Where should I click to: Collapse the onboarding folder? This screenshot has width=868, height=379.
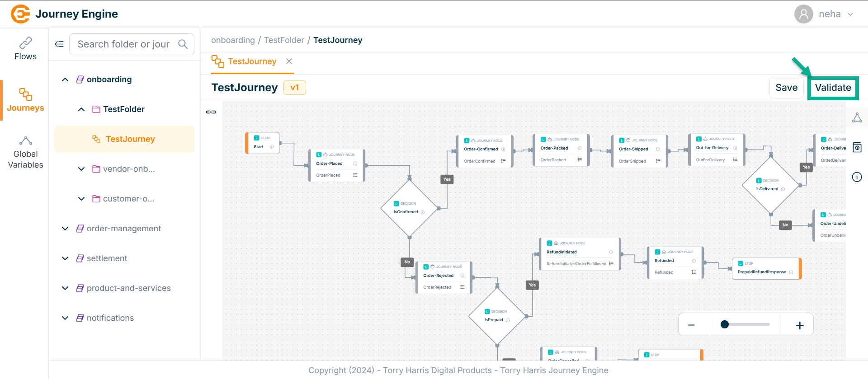65,80
